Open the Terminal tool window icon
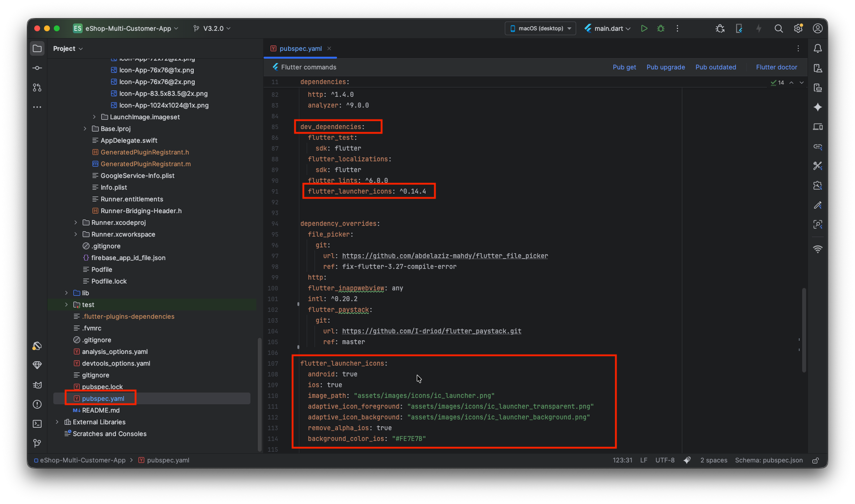 [x=37, y=424]
